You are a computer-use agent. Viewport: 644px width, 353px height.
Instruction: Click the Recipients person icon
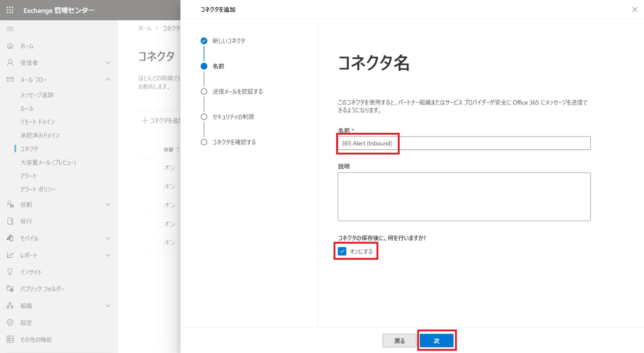10,63
